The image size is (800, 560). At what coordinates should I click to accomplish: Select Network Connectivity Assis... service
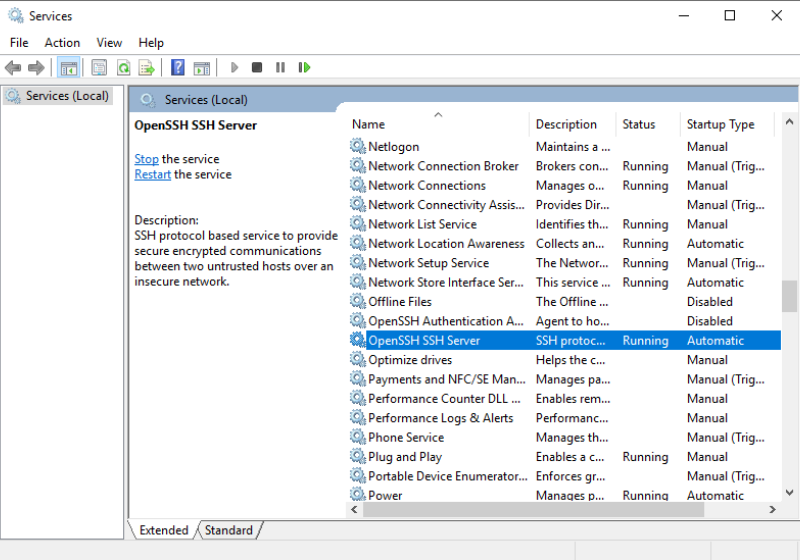tap(565, 205)
